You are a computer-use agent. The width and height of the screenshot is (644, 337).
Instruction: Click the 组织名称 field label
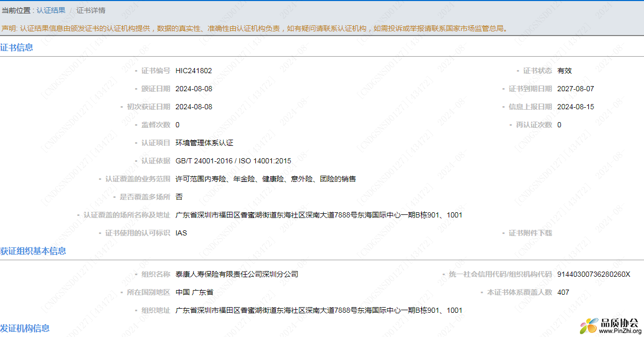[x=156, y=274]
